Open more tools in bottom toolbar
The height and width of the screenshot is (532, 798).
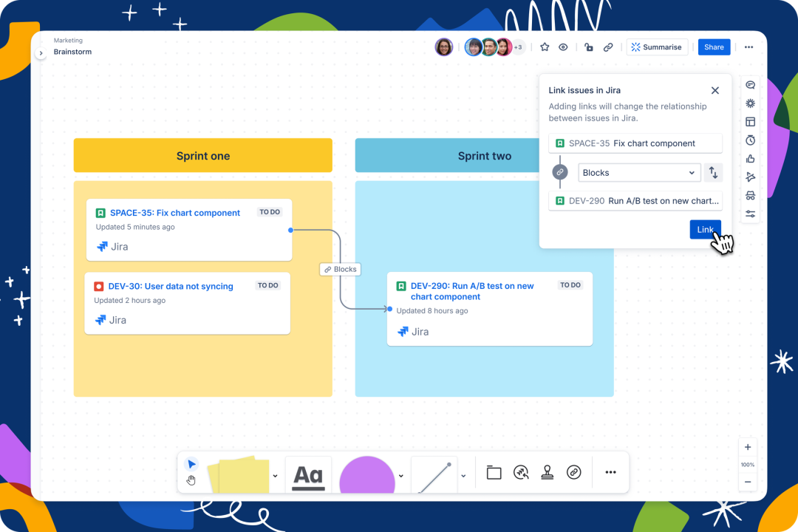click(611, 472)
